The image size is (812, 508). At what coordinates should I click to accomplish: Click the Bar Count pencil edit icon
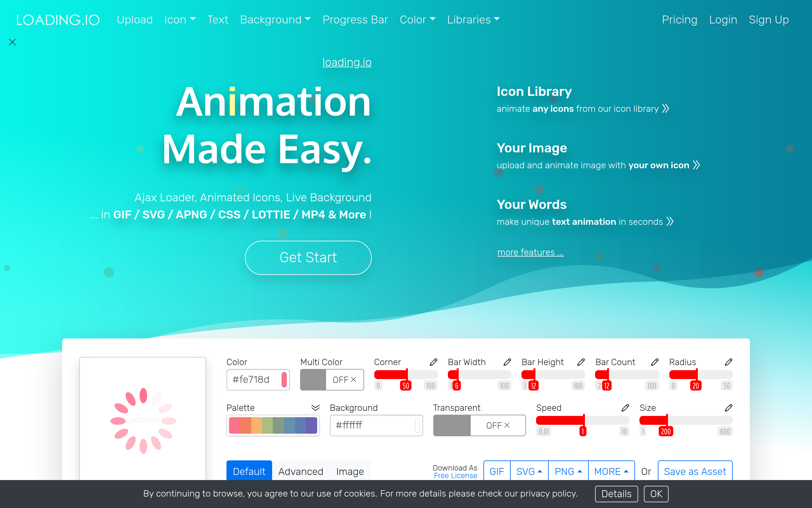[x=655, y=362]
